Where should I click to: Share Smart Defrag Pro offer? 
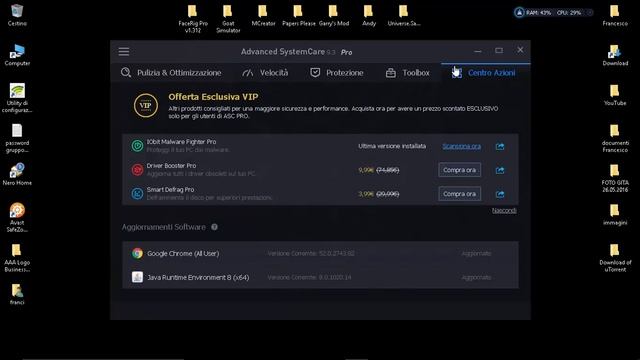pos(500,194)
